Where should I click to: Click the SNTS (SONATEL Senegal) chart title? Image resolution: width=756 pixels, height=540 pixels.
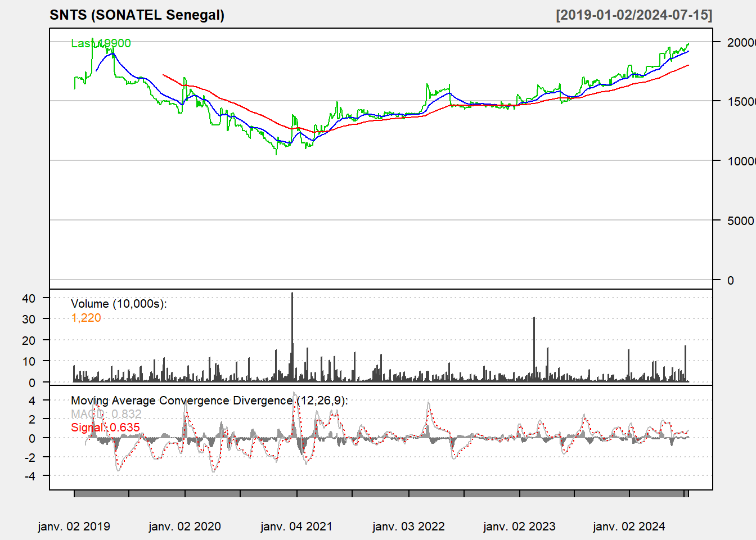click(x=137, y=15)
